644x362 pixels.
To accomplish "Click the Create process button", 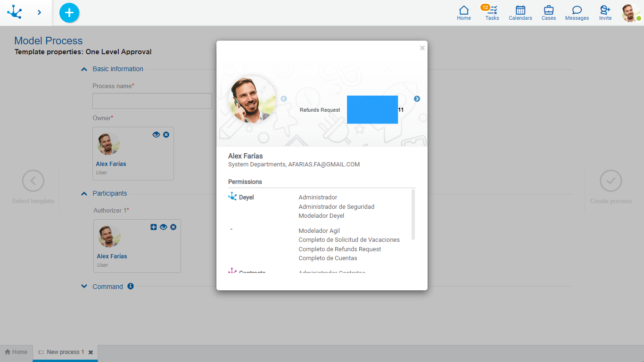I will pyautogui.click(x=611, y=181).
